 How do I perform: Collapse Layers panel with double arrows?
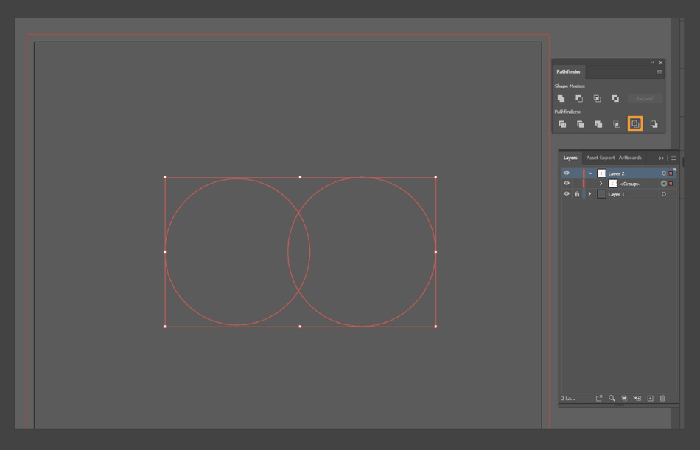click(x=661, y=158)
